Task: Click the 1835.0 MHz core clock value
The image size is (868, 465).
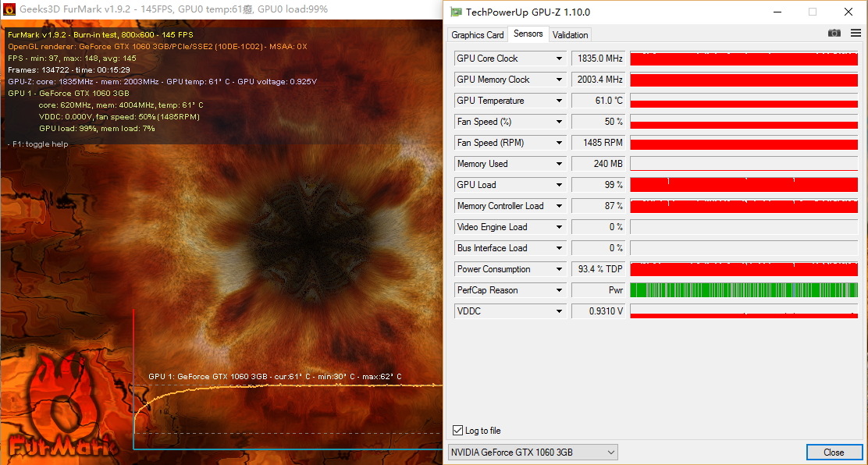Action: coord(598,59)
